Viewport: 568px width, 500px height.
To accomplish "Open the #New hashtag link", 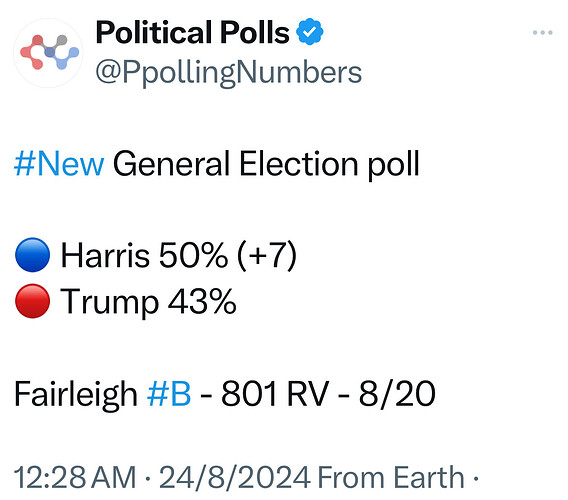I will click(x=59, y=164).
